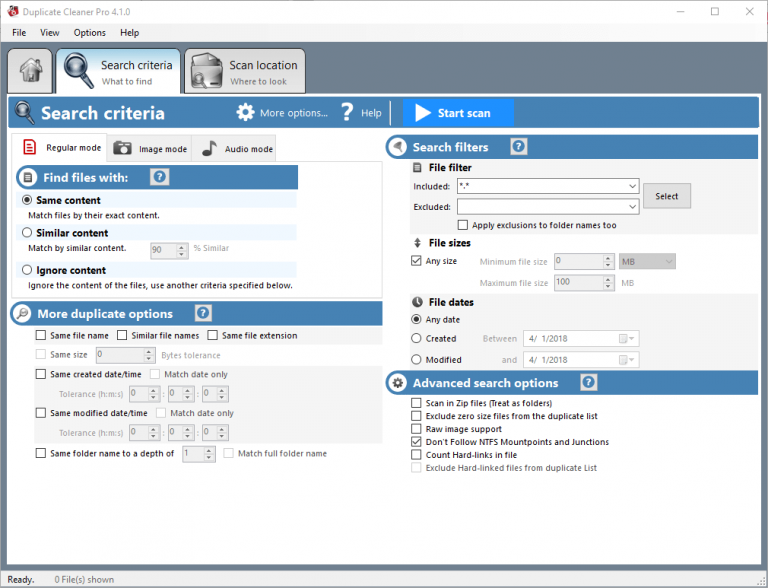Click the More duplicate options magnifier icon
Image resolution: width=768 pixels, height=588 pixels.
[23, 313]
